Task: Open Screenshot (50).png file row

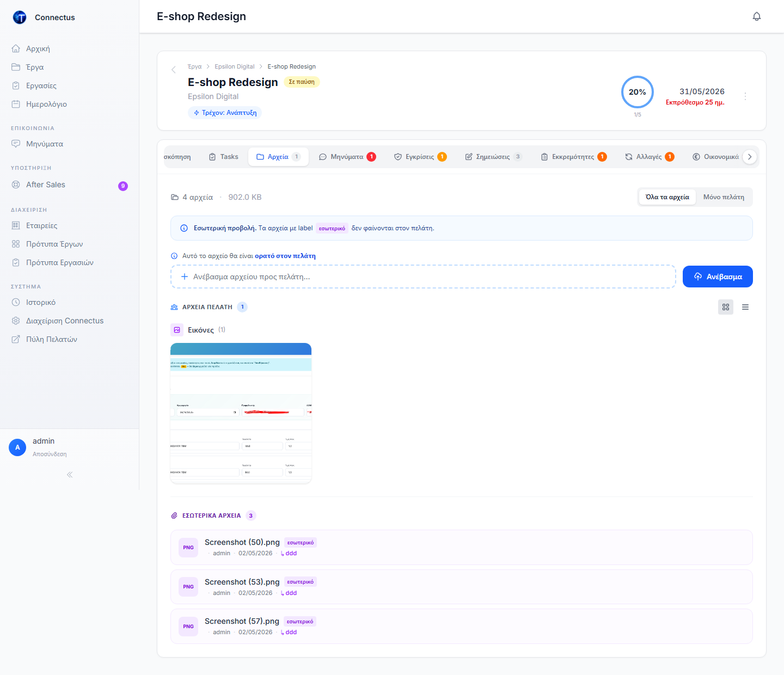Action: [x=462, y=547]
